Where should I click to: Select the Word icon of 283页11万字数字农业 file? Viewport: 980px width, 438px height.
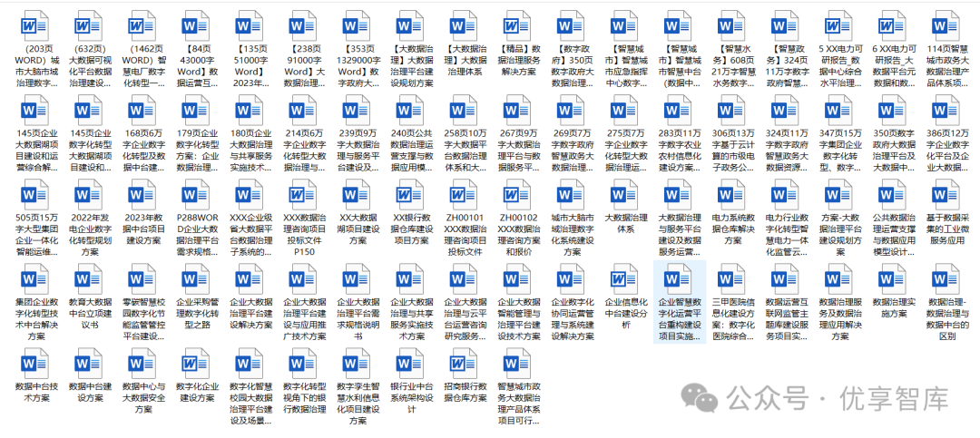678,111
